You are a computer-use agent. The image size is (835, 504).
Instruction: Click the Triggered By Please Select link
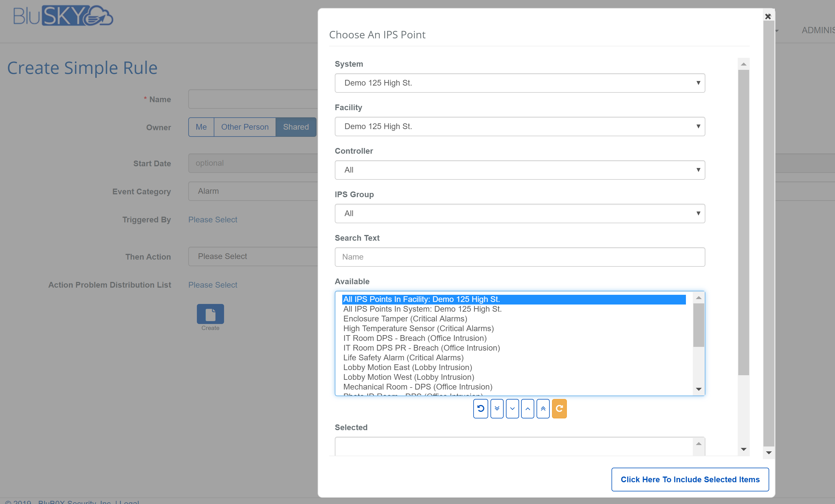pos(213,220)
